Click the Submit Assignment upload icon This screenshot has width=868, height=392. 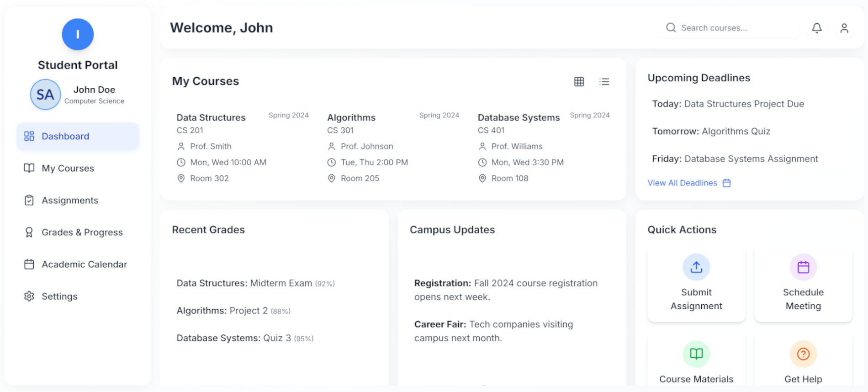pyautogui.click(x=696, y=267)
